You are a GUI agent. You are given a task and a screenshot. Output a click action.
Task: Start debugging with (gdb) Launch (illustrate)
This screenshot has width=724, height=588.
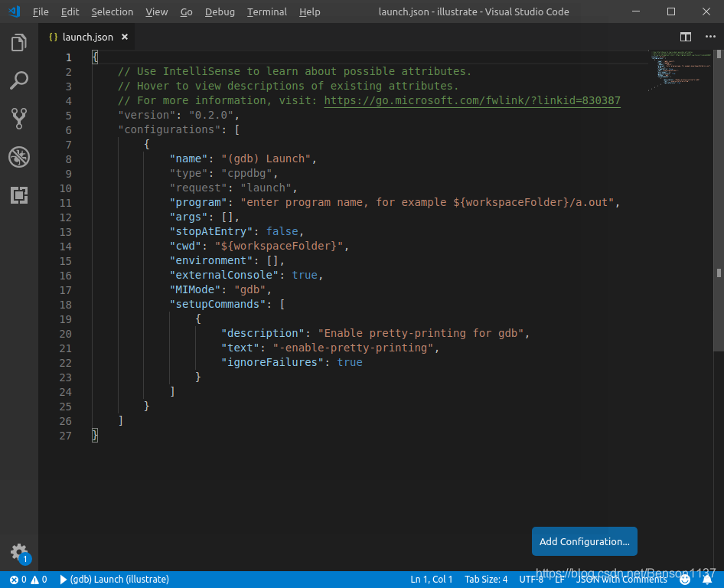[x=115, y=580]
